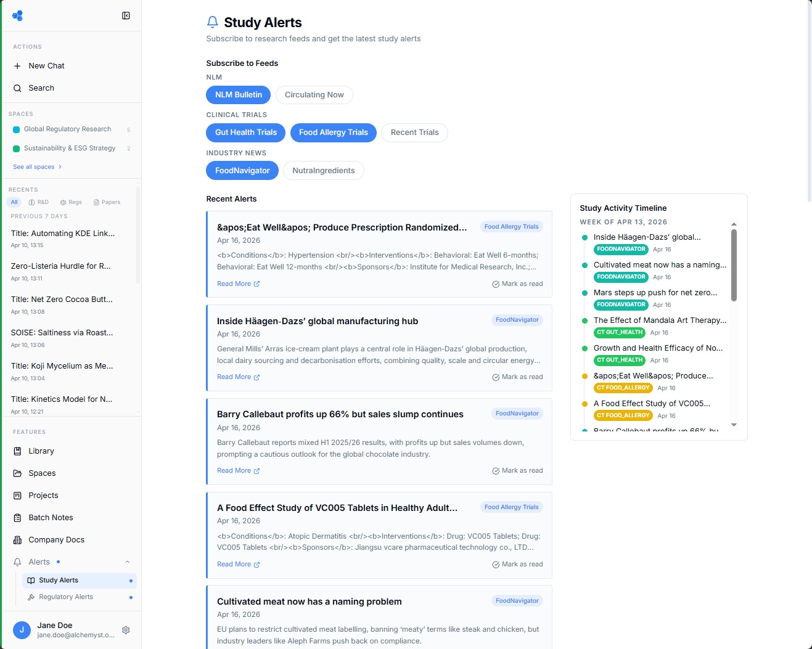Image resolution: width=812 pixels, height=649 pixels.
Task: Switch to the Regs recents filter
Action: [x=70, y=202]
